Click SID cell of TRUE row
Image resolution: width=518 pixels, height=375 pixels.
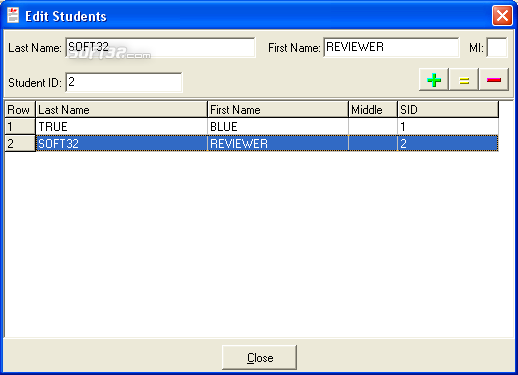(448, 126)
